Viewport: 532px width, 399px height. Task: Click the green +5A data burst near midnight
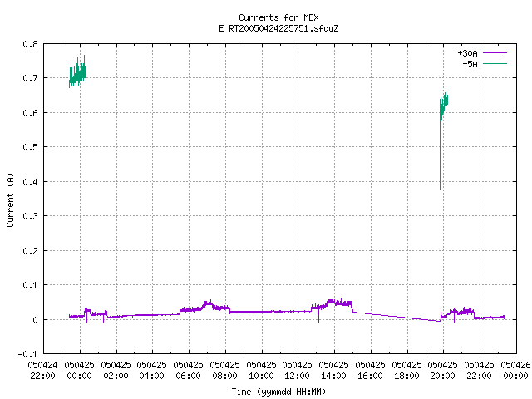point(77,72)
